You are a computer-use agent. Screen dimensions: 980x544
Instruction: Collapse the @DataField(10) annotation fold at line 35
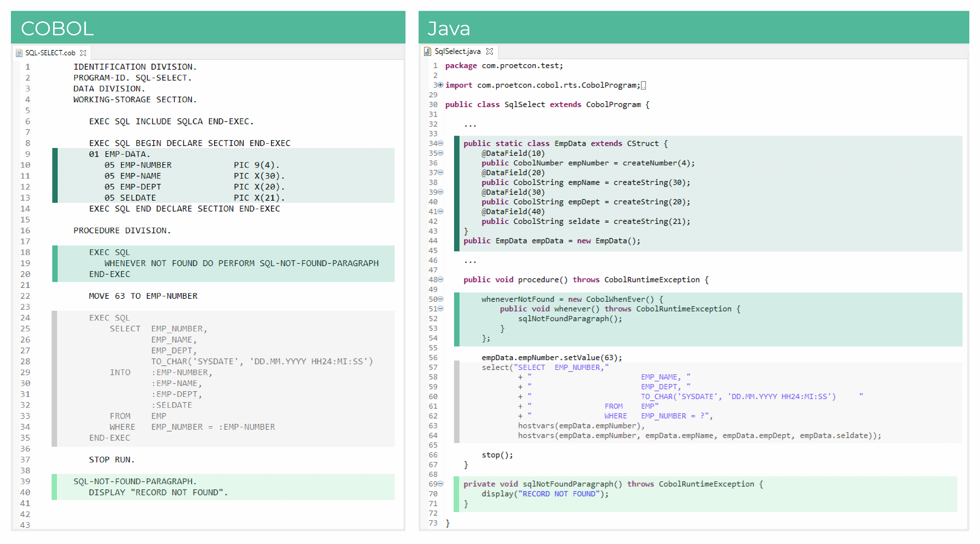tap(440, 153)
